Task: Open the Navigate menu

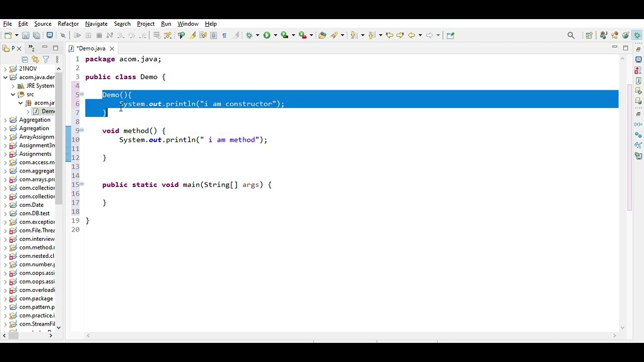Action: (x=96, y=24)
